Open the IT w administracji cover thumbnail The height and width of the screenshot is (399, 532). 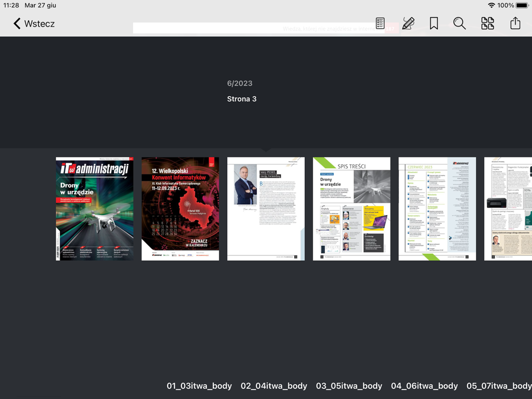pyautogui.click(x=95, y=209)
